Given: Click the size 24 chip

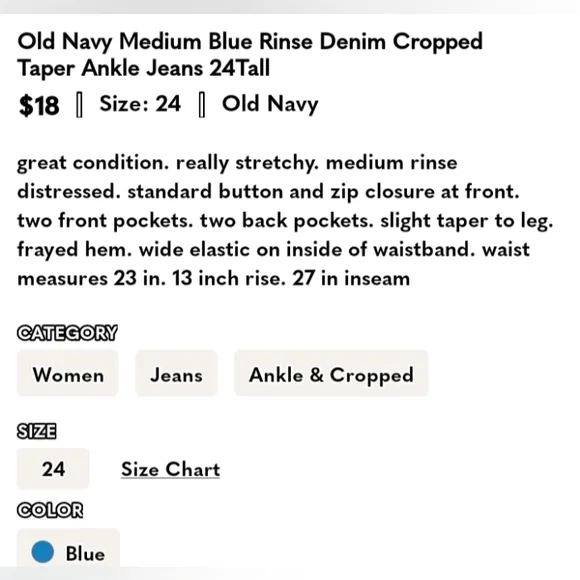Looking at the screenshot, I should [53, 469].
